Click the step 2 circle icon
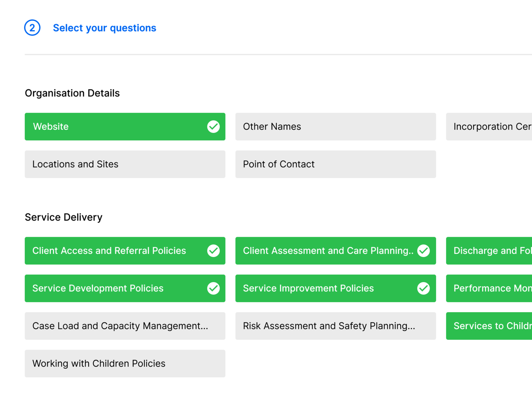532x399 pixels. (32, 28)
